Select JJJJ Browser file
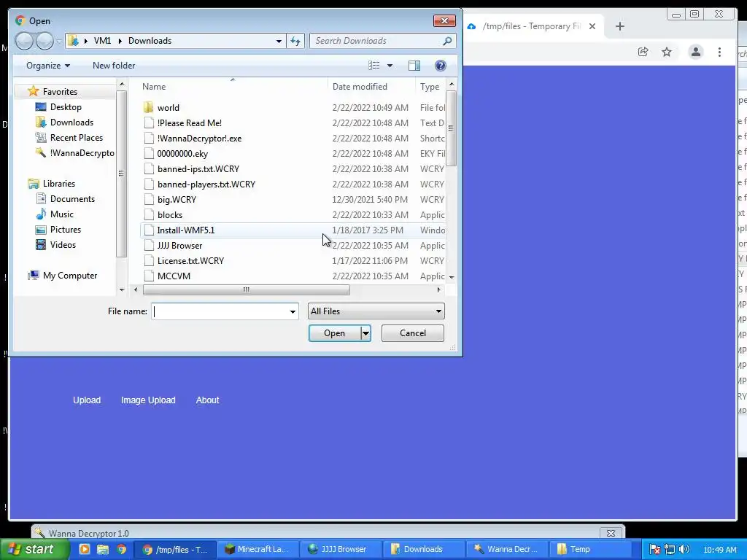This screenshot has height=560, width=747. (x=179, y=246)
